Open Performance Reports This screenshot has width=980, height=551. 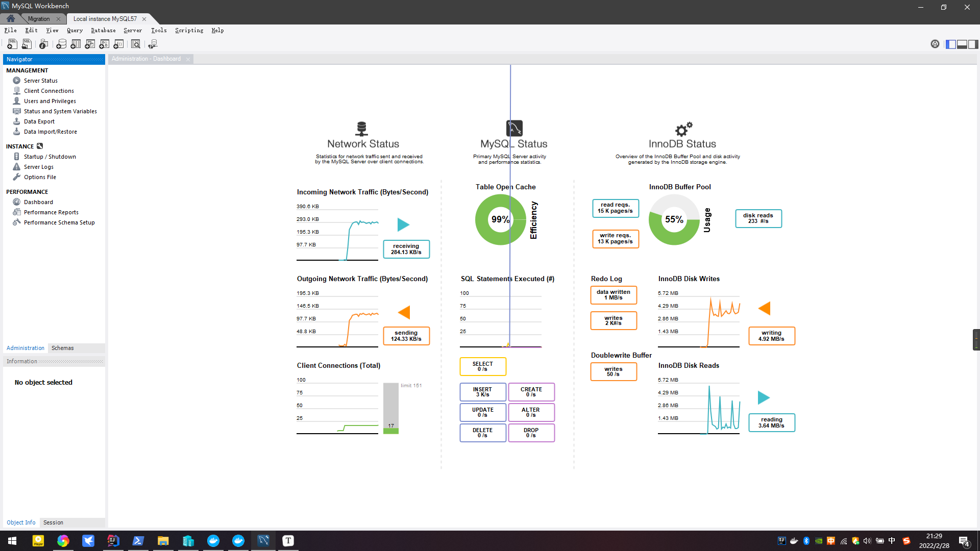click(51, 212)
